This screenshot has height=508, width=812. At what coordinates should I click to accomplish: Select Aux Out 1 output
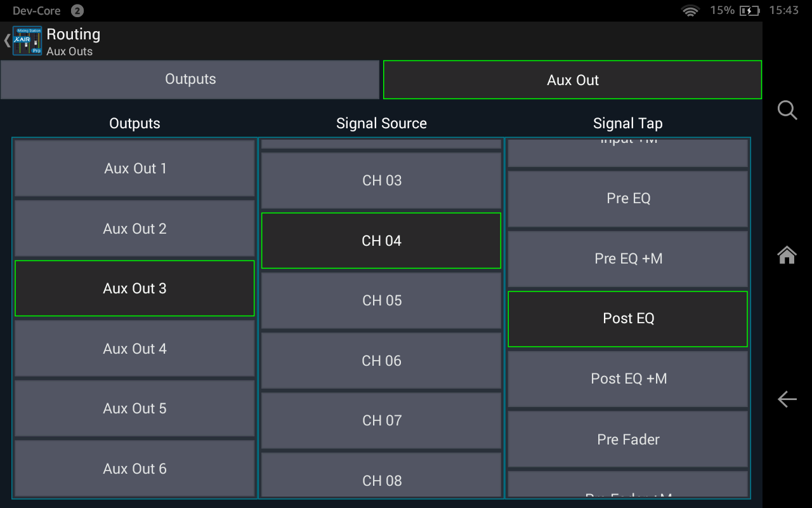tap(135, 168)
